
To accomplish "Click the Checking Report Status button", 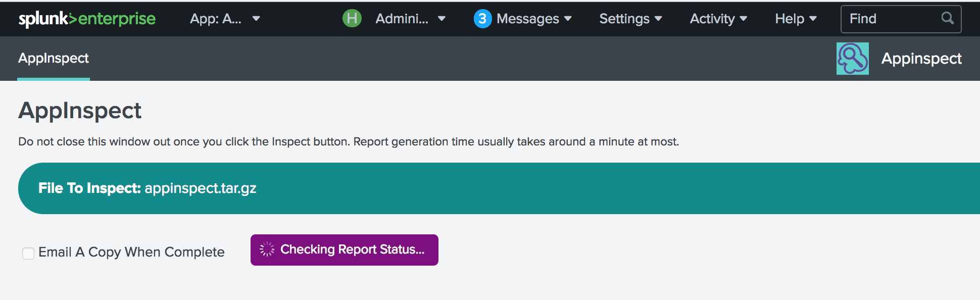I will [x=345, y=250].
